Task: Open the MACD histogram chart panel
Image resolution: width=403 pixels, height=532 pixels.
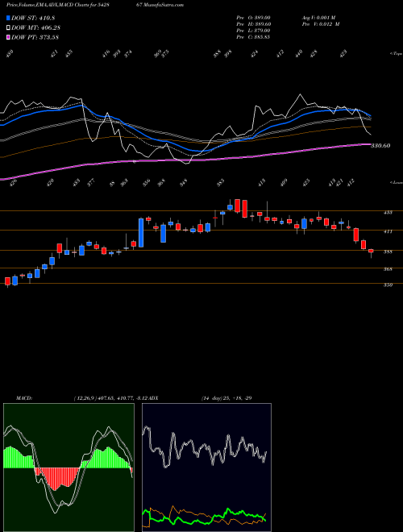Action: (69, 468)
